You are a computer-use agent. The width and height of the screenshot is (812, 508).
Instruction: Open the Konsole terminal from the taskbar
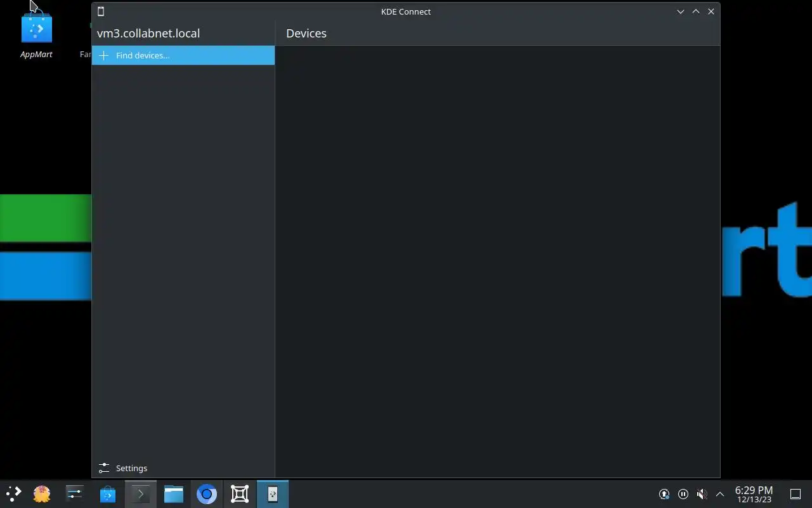click(x=141, y=493)
